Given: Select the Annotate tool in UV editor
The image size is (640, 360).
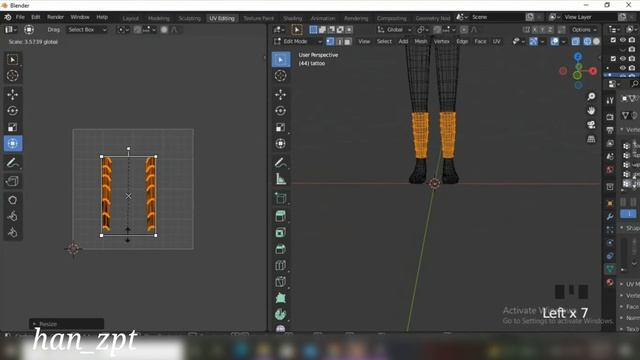Looking at the screenshot, I should click(x=13, y=163).
